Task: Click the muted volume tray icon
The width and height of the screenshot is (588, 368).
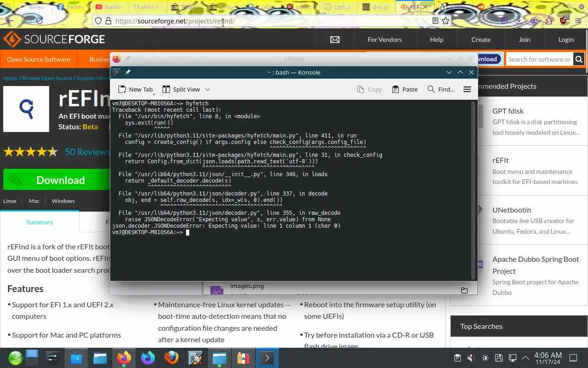Action: pyautogui.click(x=471, y=358)
